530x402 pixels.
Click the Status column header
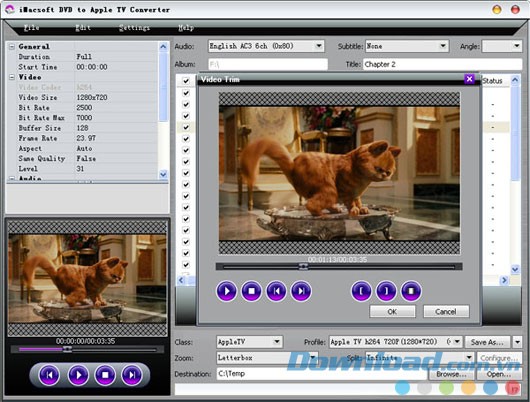click(492, 81)
